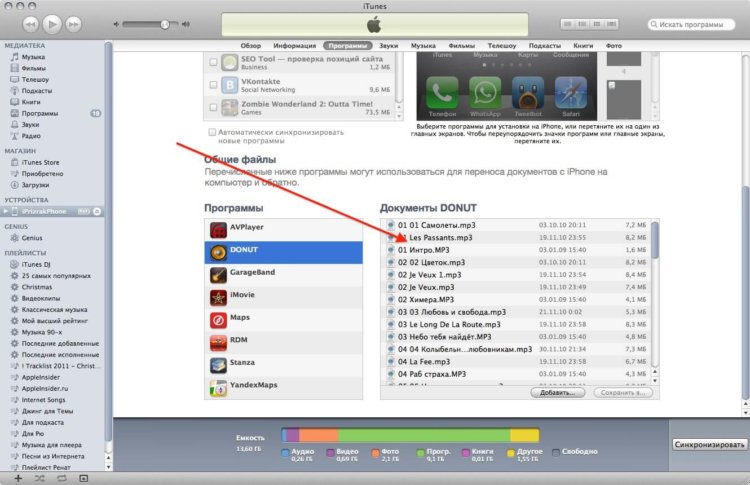Select the file 04 La Fee.mp3

(x=516, y=362)
